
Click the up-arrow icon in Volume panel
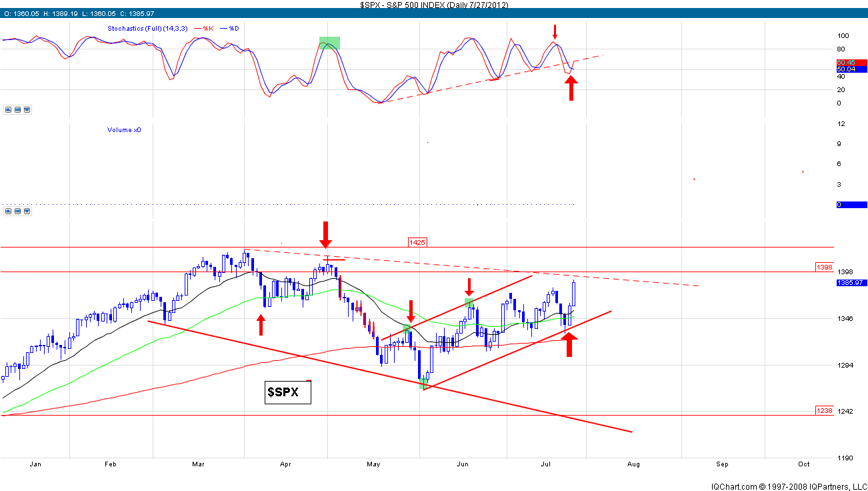point(8,211)
